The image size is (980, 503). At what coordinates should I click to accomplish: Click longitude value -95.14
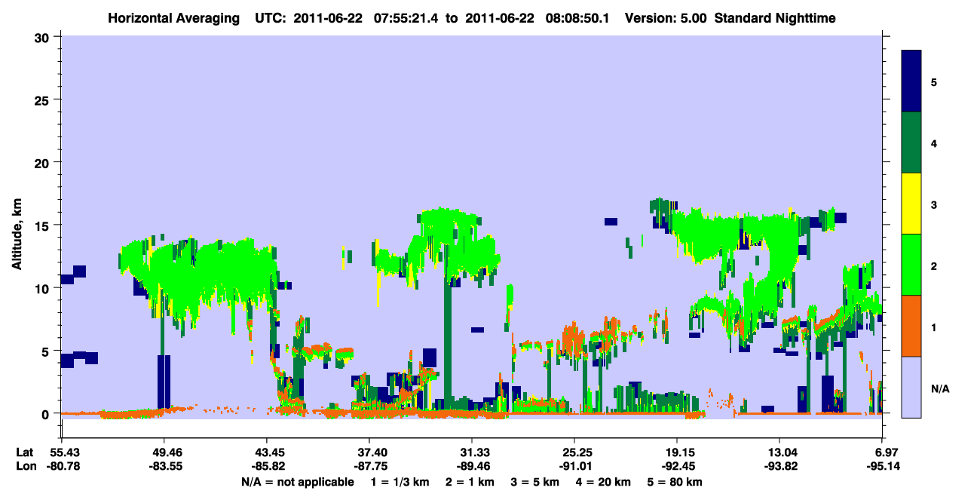pos(883,466)
